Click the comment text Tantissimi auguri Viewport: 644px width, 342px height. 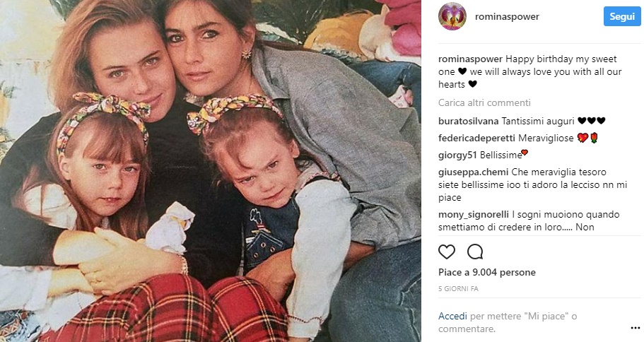point(538,121)
